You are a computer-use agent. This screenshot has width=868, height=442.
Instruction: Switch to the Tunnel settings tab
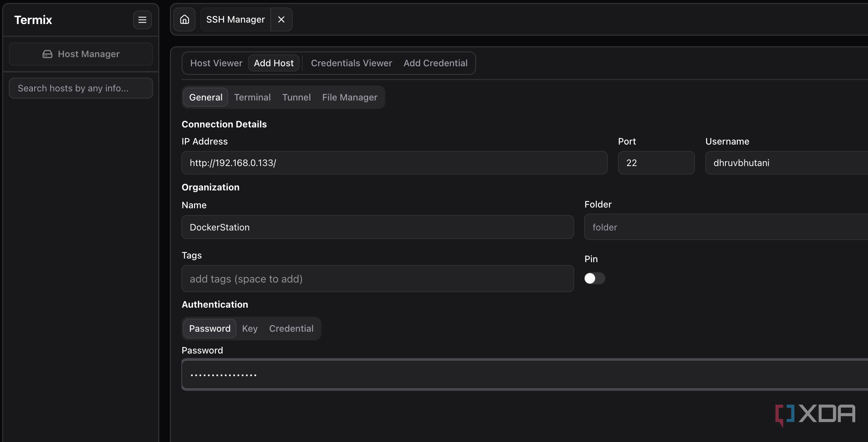pos(296,97)
